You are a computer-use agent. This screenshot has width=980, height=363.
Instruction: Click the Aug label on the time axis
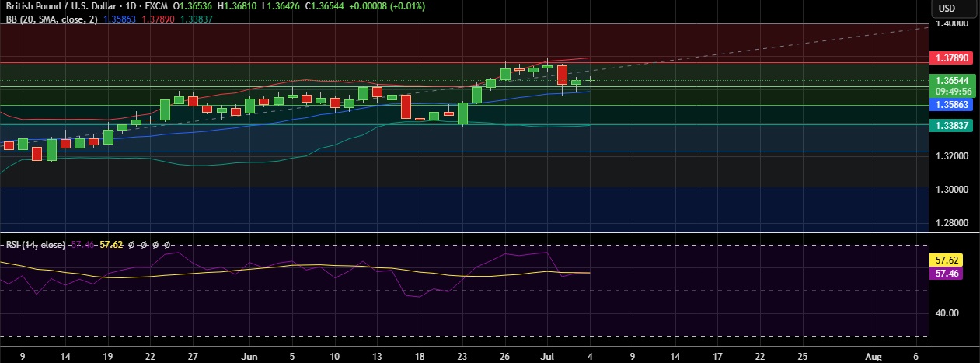coord(874,355)
